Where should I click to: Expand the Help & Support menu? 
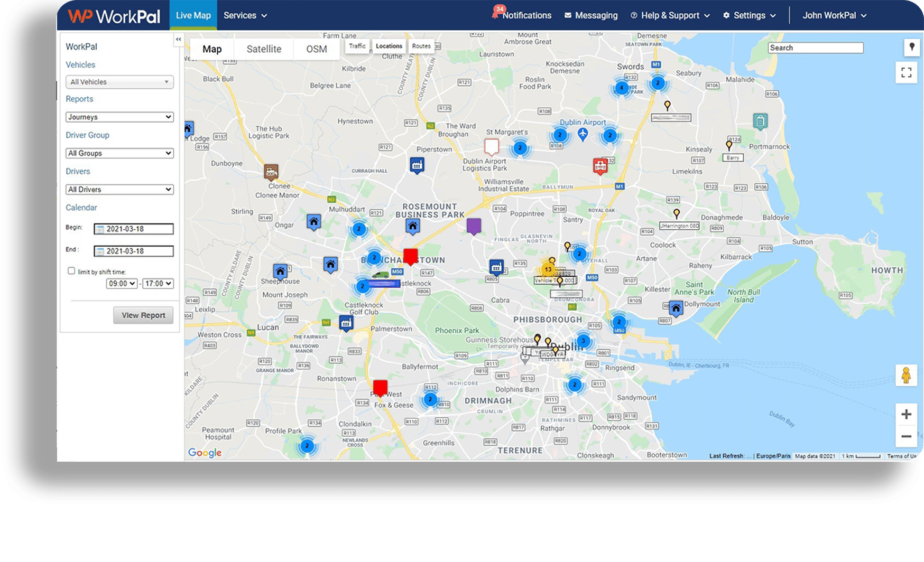coord(670,15)
